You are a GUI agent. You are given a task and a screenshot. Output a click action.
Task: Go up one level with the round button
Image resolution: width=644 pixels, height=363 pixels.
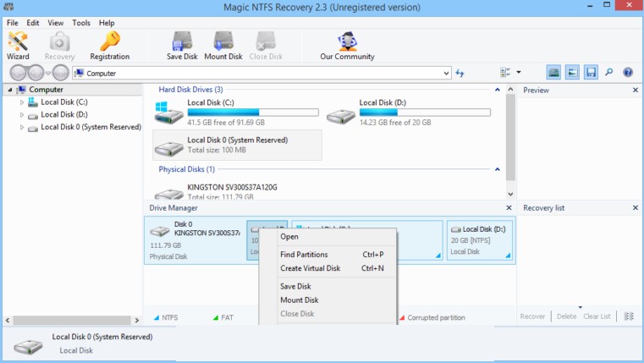(x=60, y=73)
